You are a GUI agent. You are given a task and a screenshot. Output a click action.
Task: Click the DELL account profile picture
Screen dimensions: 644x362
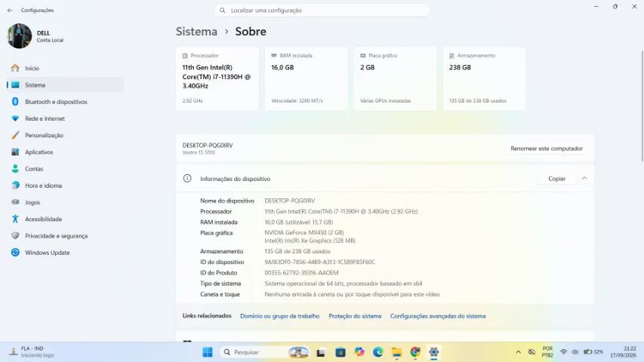pos(20,36)
